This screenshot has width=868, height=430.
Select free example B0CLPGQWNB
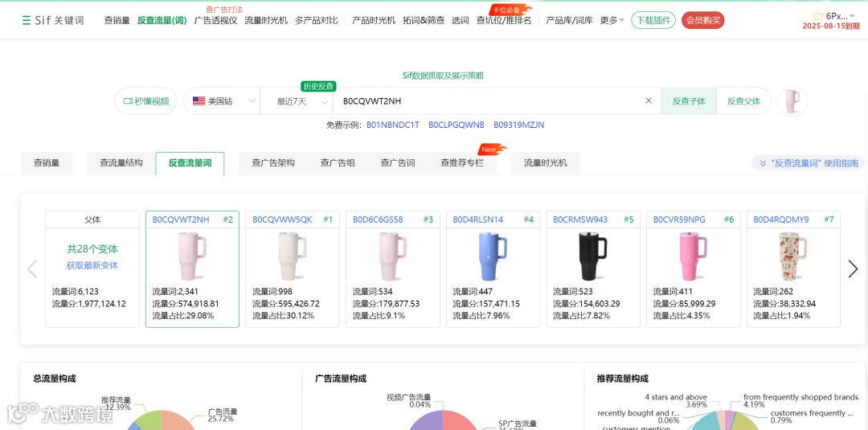[457, 125]
